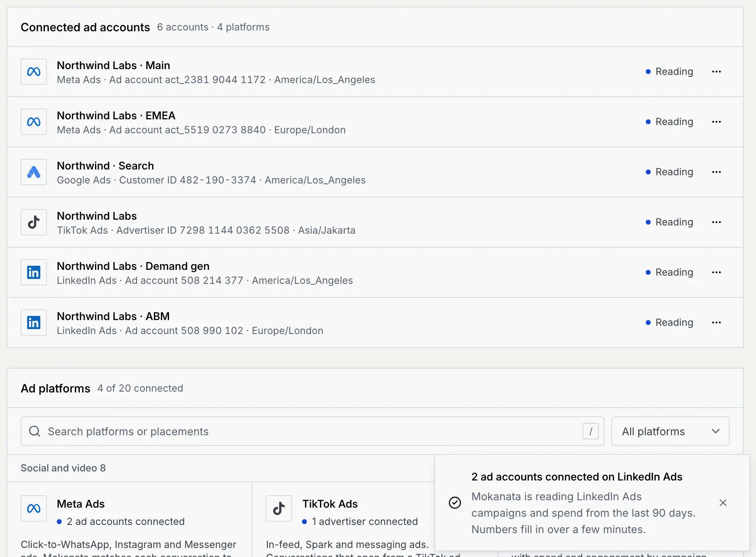Screen dimensions: 756x557
Task: Click the Meta icon for Northwind Labs · EMEA
Action: pos(34,122)
